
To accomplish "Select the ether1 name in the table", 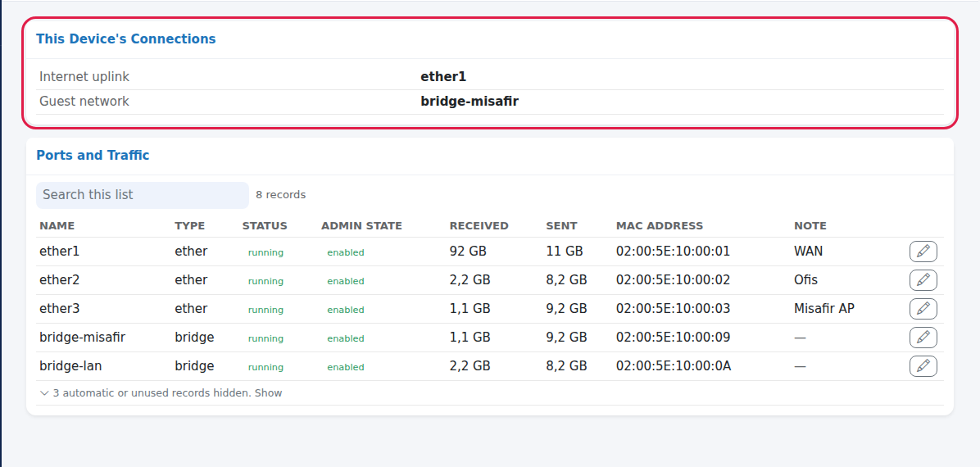I will coord(59,252).
